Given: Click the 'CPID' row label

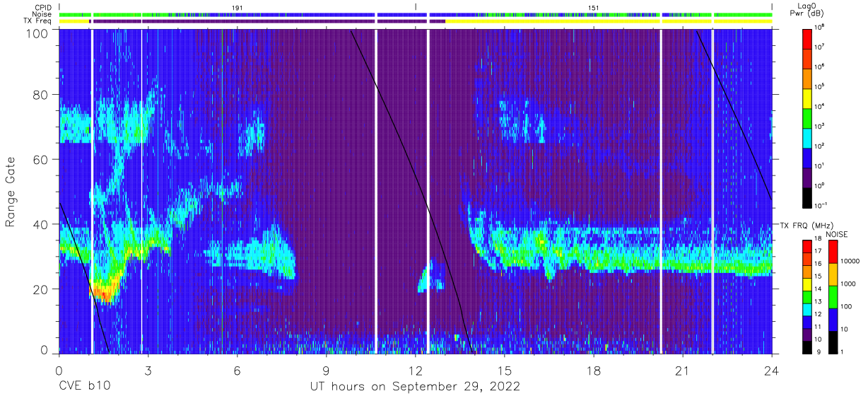Looking at the screenshot, I should (x=43, y=6).
